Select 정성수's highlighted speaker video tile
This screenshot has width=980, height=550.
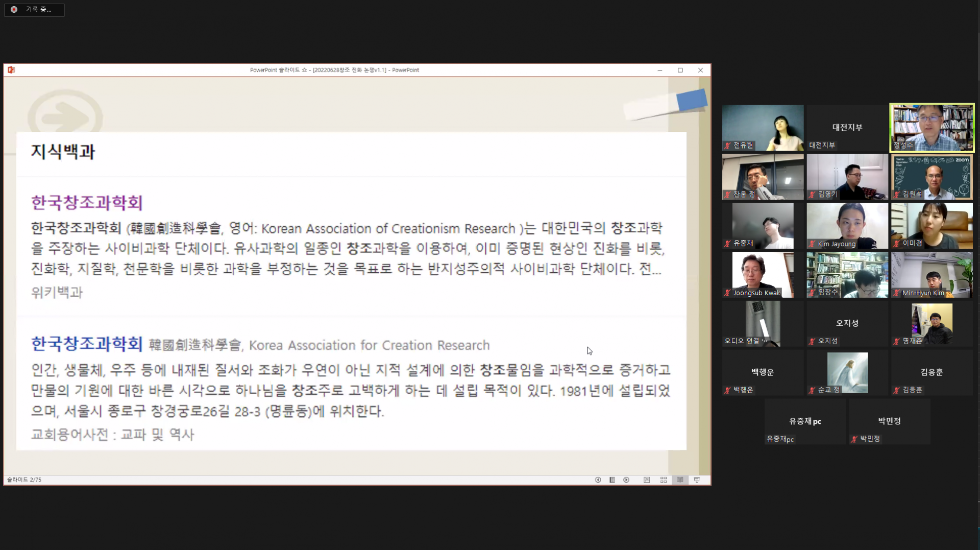(932, 128)
